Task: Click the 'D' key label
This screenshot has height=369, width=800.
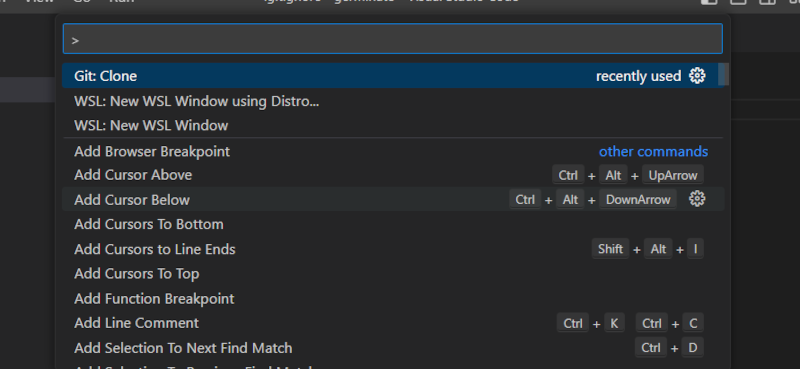Action: (x=692, y=348)
